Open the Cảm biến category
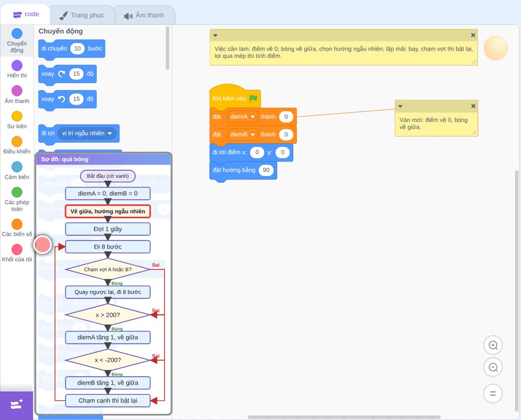The width and height of the screenshot is (521, 420). [x=17, y=170]
